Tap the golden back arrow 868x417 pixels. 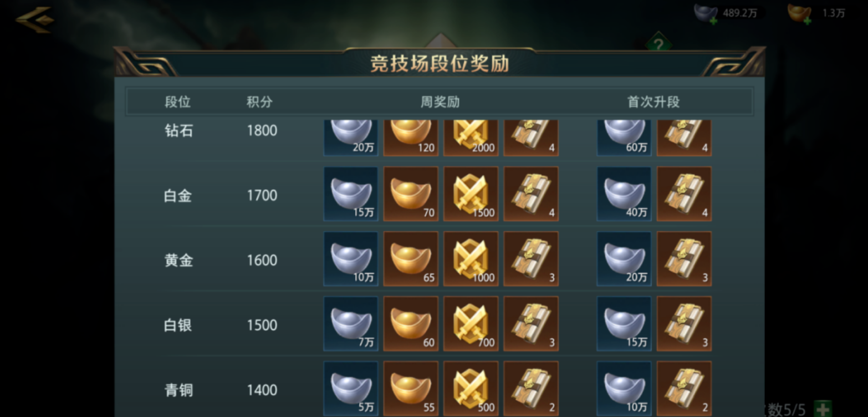[34, 20]
